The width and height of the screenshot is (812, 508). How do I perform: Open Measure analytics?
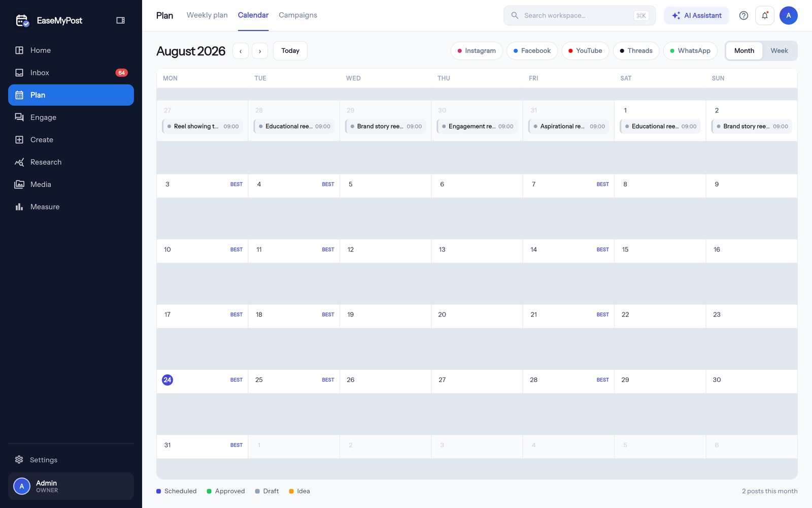pyautogui.click(x=71, y=207)
